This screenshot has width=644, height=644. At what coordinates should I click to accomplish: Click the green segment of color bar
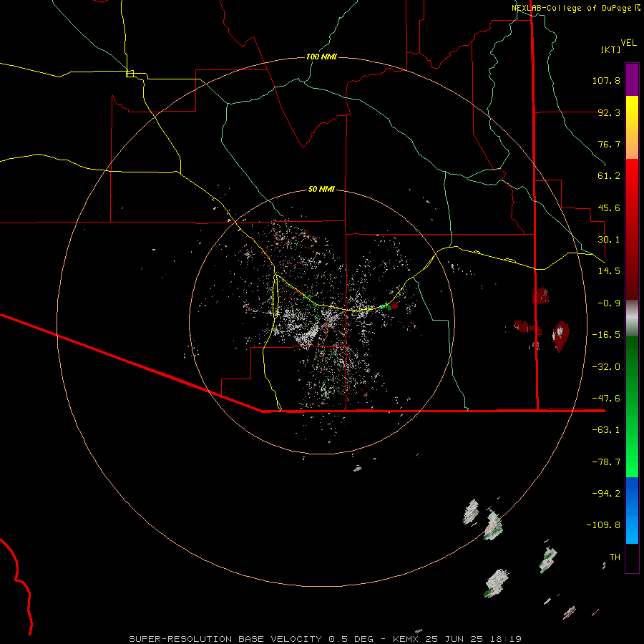pos(632,406)
